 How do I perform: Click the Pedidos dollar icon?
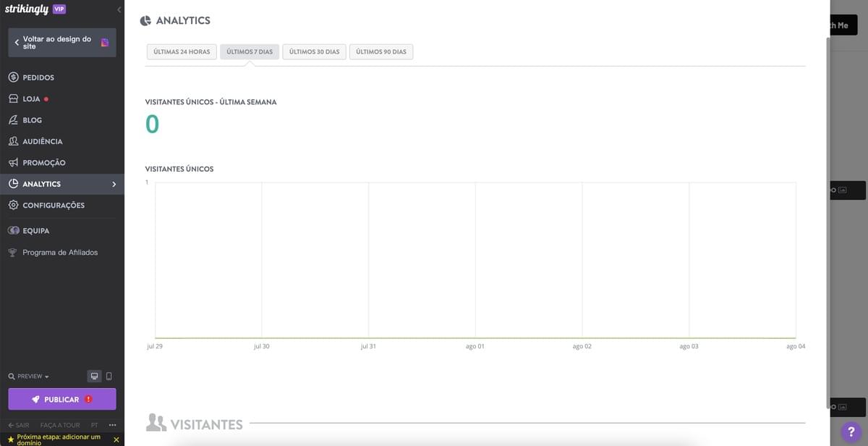13,77
